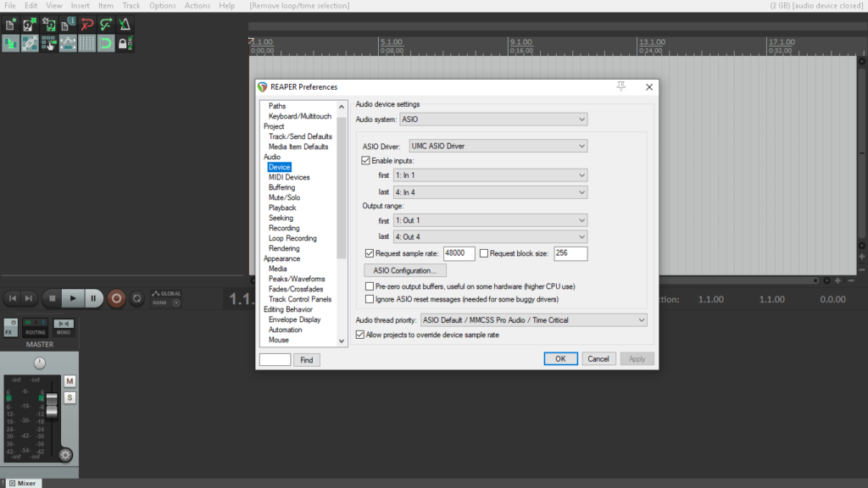Screen dimensions: 868x488
Task: Open the Actions menu
Action: 197,6
